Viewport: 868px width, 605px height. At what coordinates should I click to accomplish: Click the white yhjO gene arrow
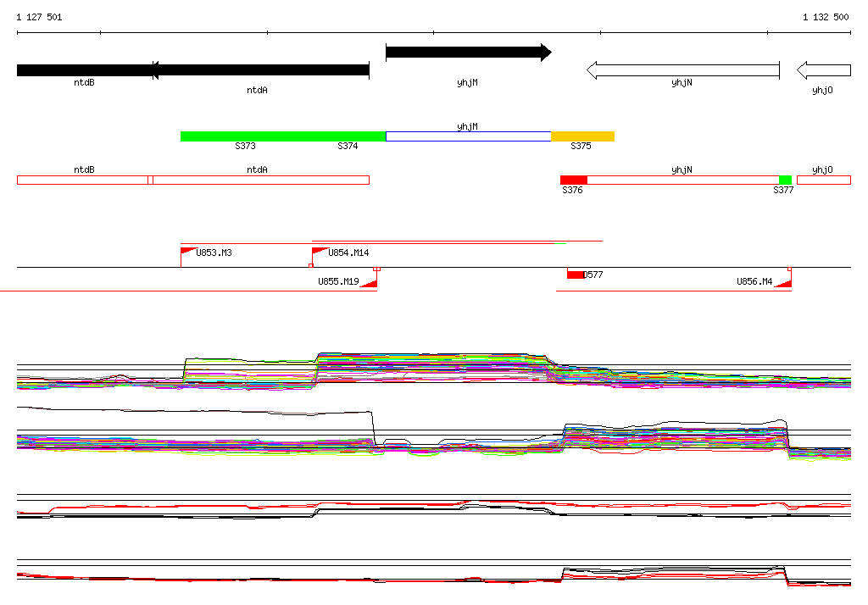point(824,70)
